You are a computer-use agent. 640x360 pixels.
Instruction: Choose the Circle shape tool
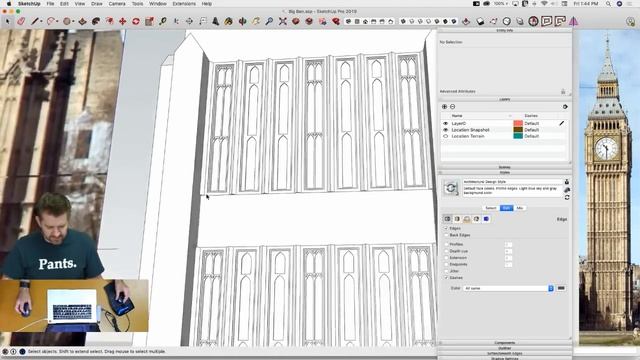click(67, 21)
